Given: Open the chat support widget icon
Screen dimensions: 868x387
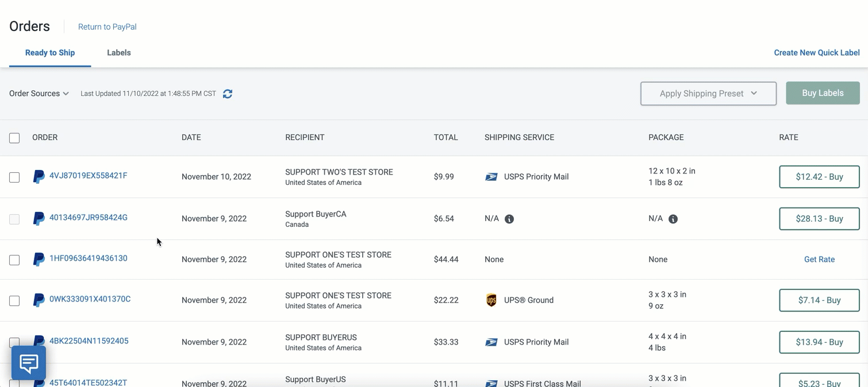Looking at the screenshot, I should pyautogui.click(x=29, y=363).
